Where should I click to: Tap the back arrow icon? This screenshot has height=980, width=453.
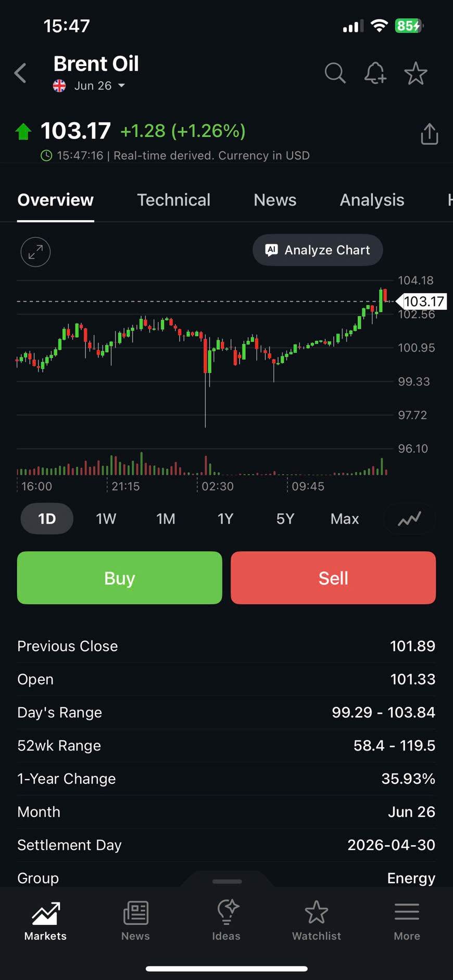(21, 73)
